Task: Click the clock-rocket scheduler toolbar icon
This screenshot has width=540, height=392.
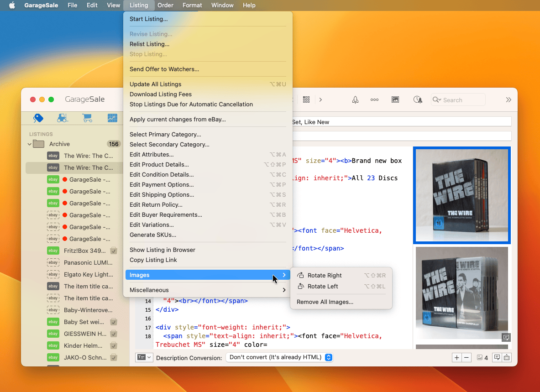Action: [x=418, y=100]
